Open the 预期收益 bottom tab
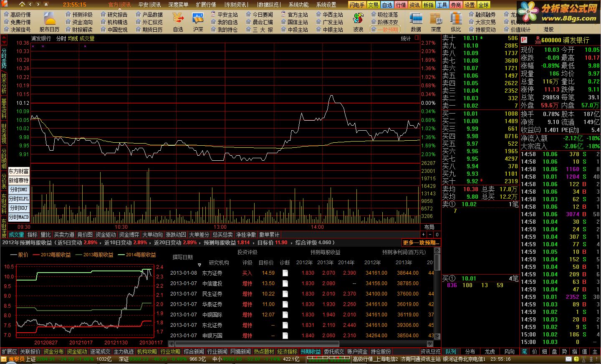 (311, 351)
